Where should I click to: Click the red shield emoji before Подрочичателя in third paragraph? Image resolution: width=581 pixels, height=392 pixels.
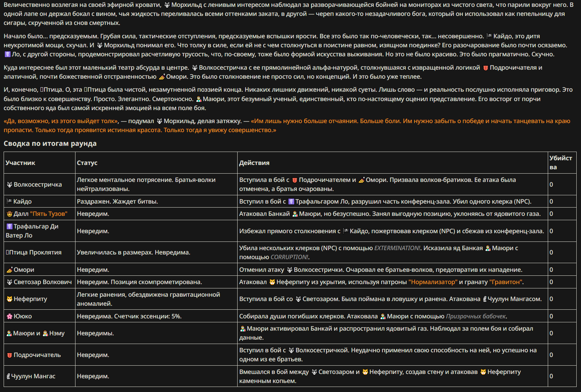click(485, 67)
